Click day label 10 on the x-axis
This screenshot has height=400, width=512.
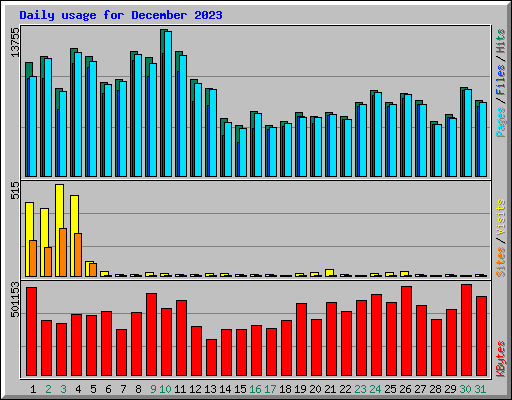pos(165,389)
